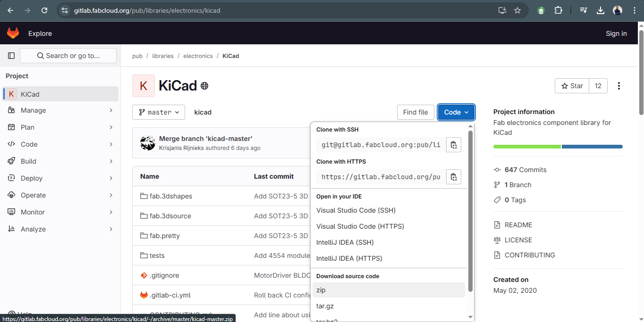
Task: Open the fab.3dshapes folder
Action: [170, 196]
